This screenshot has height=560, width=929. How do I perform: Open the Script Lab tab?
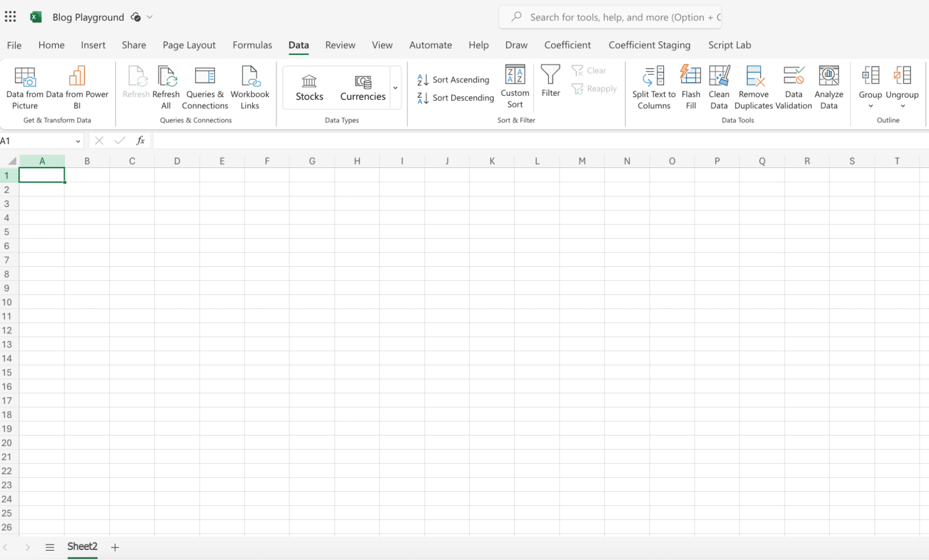pyautogui.click(x=730, y=45)
